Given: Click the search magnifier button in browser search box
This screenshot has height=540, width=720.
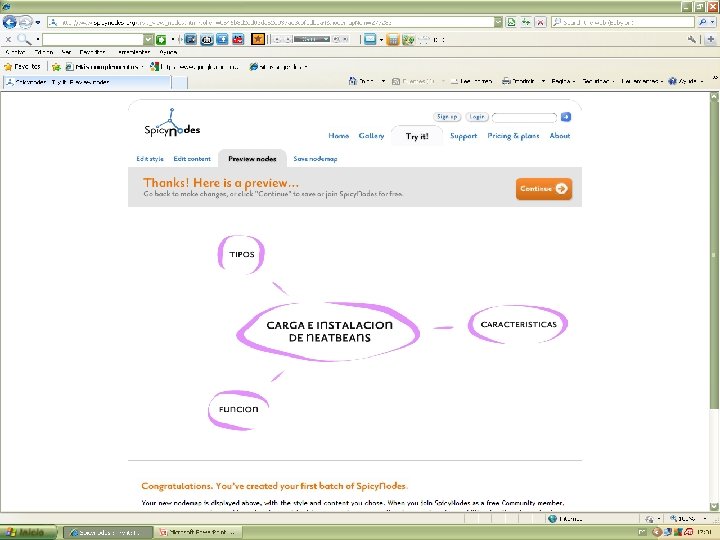Looking at the screenshot, I should (x=702, y=22).
